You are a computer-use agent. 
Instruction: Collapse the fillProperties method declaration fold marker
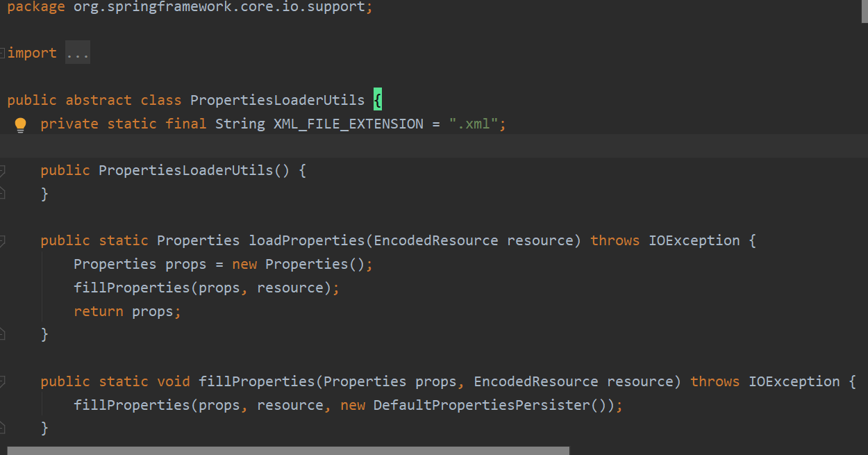[x=2, y=381]
